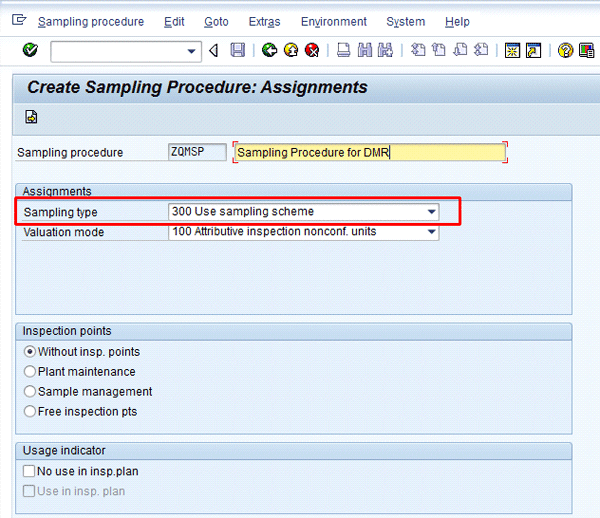The width and height of the screenshot is (600, 518).
Task: Select Sample management radio button
Action: (x=30, y=391)
